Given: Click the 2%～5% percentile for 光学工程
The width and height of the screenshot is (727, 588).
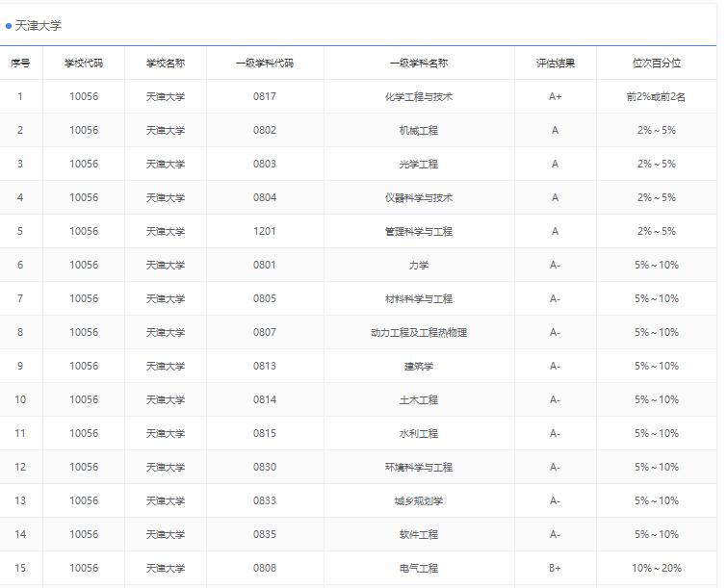Looking at the screenshot, I should click(x=657, y=164).
